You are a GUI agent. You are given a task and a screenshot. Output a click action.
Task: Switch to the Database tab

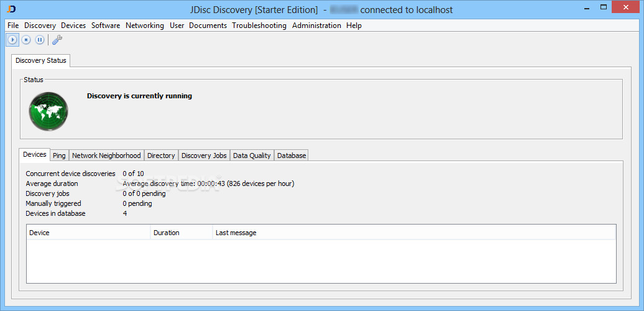click(292, 155)
